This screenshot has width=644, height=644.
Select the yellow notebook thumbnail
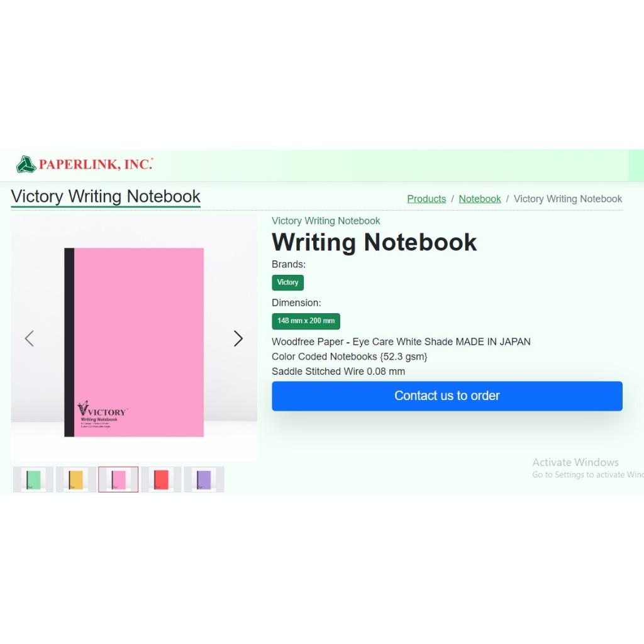(x=76, y=479)
